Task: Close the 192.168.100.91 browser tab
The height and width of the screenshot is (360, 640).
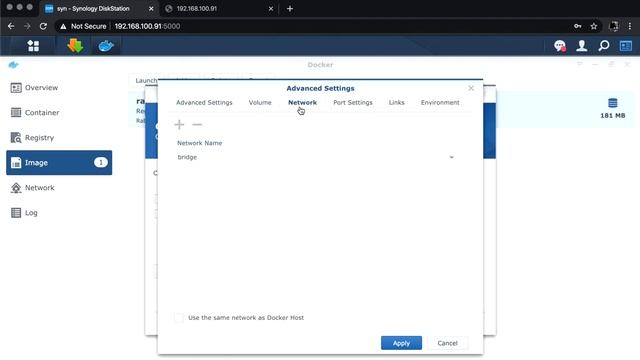Action: click(271, 9)
